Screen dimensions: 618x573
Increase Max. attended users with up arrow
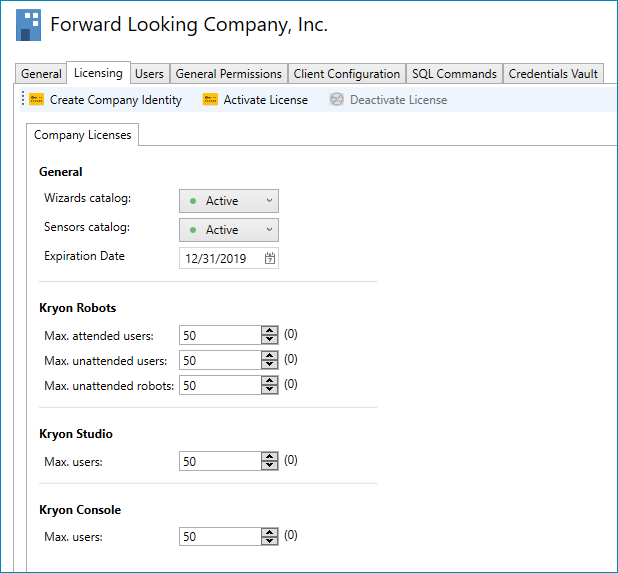point(270,331)
